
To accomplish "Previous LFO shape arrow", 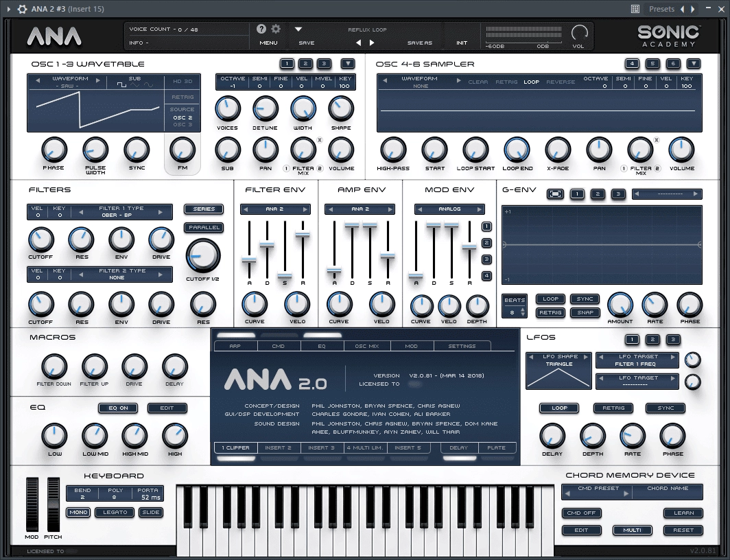I will 531,357.
